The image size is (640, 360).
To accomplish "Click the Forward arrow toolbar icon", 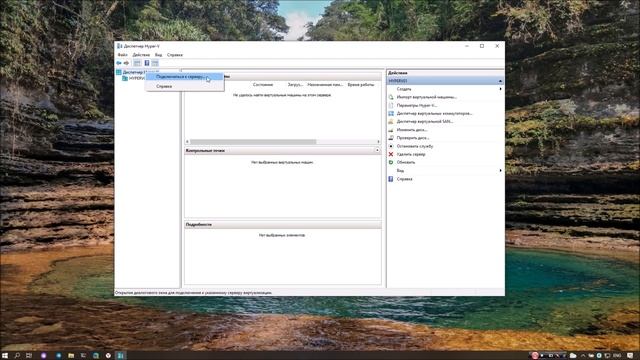I will click(x=127, y=63).
